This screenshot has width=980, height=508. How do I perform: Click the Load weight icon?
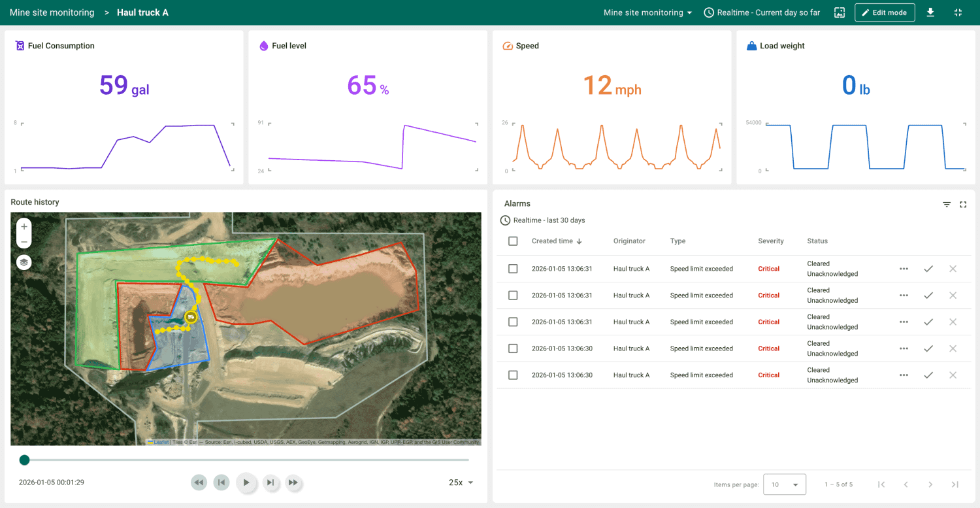point(751,46)
